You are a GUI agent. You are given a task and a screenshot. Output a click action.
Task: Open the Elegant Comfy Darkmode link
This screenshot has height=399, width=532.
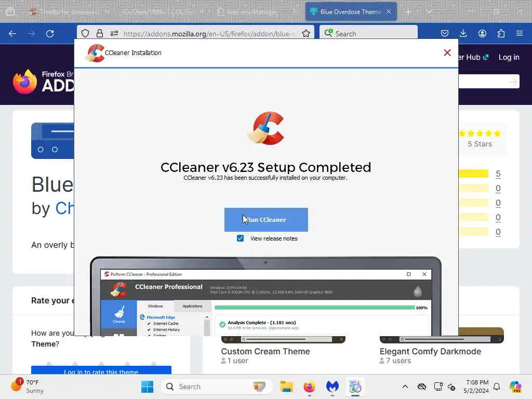point(430,351)
